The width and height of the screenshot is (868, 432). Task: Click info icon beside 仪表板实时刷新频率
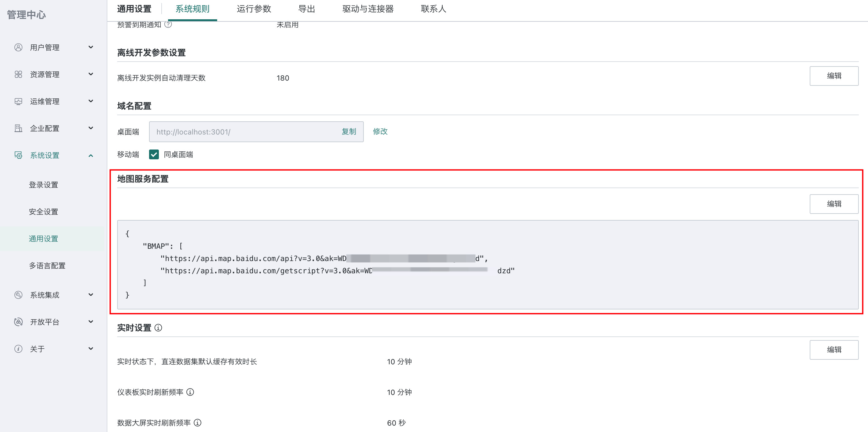pyautogui.click(x=190, y=392)
